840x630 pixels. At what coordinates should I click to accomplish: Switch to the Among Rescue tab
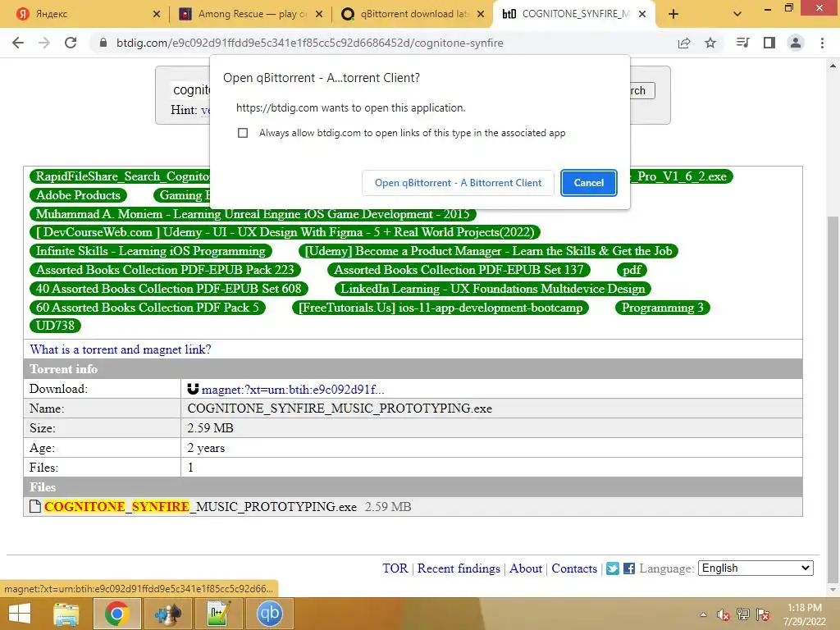(x=251, y=14)
